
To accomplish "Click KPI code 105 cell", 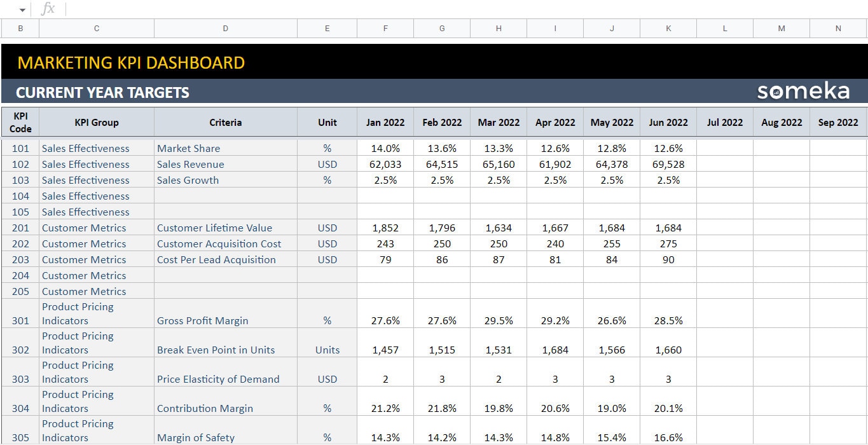I will [20, 212].
